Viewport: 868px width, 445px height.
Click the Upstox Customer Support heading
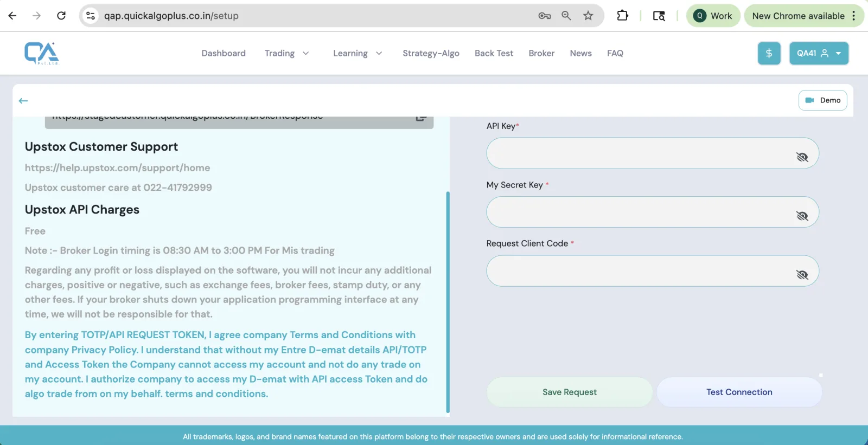click(101, 147)
